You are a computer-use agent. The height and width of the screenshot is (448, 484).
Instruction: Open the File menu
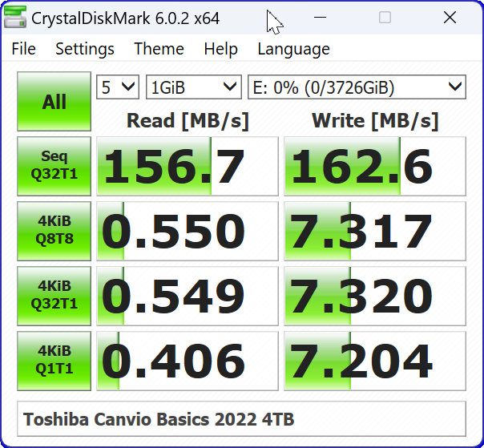pyautogui.click(x=23, y=49)
